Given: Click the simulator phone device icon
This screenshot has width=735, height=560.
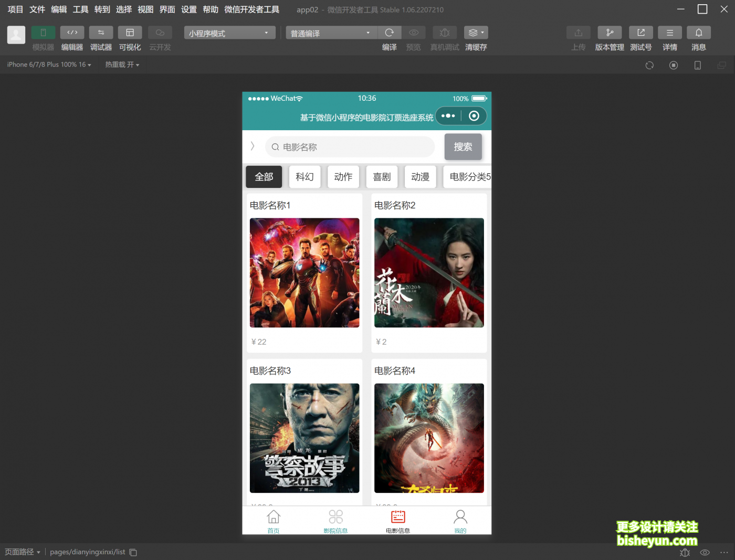Looking at the screenshot, I should tap(698, 65).
